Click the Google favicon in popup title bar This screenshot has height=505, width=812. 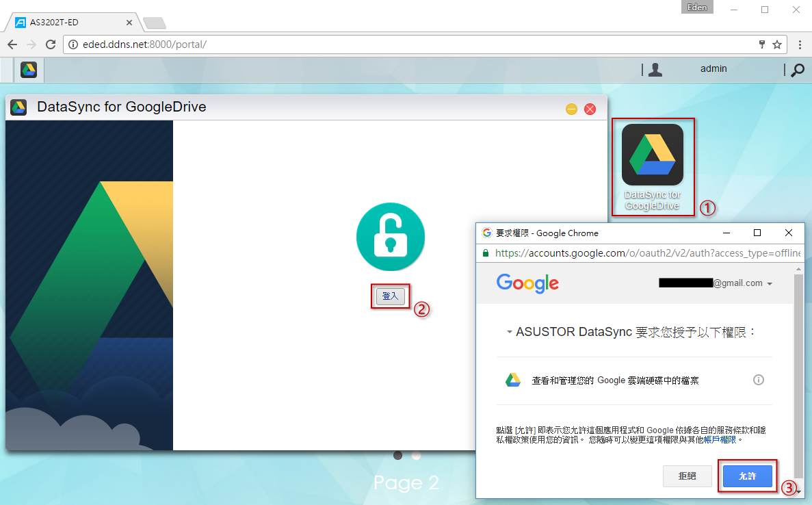coord(486,233)
